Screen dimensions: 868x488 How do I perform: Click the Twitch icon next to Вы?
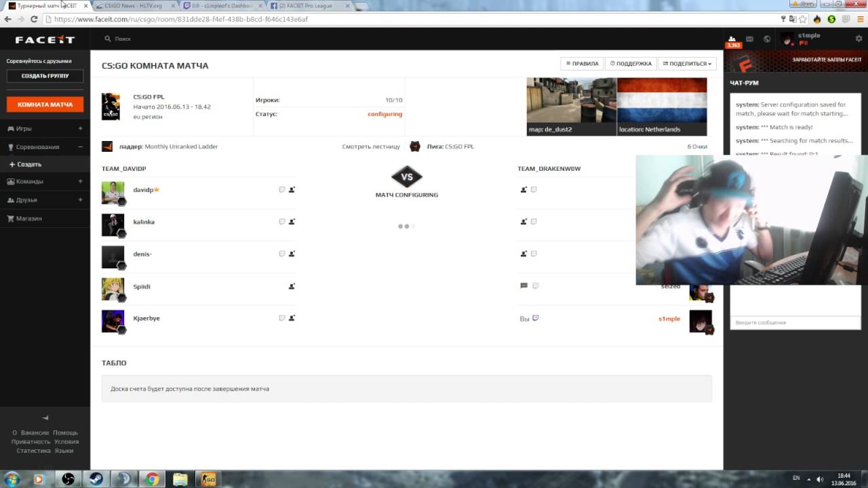pyautogui.click(x=536, y=318)
